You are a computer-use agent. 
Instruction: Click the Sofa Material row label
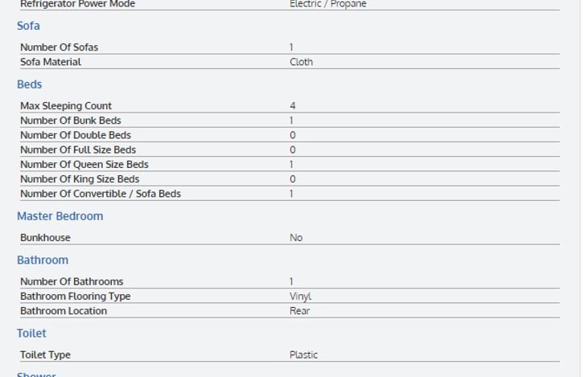click(51, 62)
